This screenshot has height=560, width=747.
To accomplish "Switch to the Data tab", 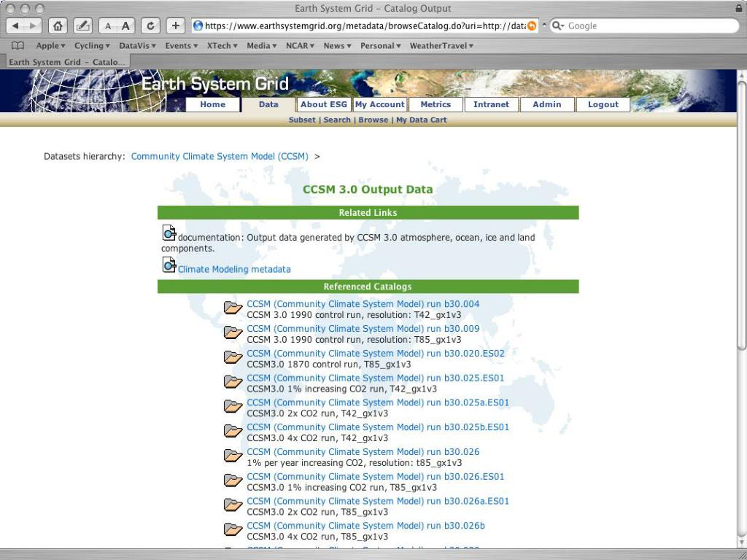I will pyautogui.click(x=268, y=104).
